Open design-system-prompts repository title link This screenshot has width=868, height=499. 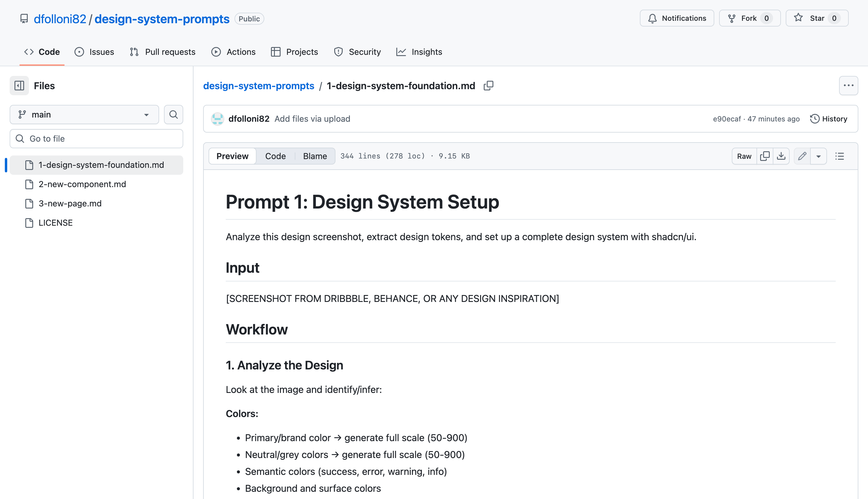162,19
